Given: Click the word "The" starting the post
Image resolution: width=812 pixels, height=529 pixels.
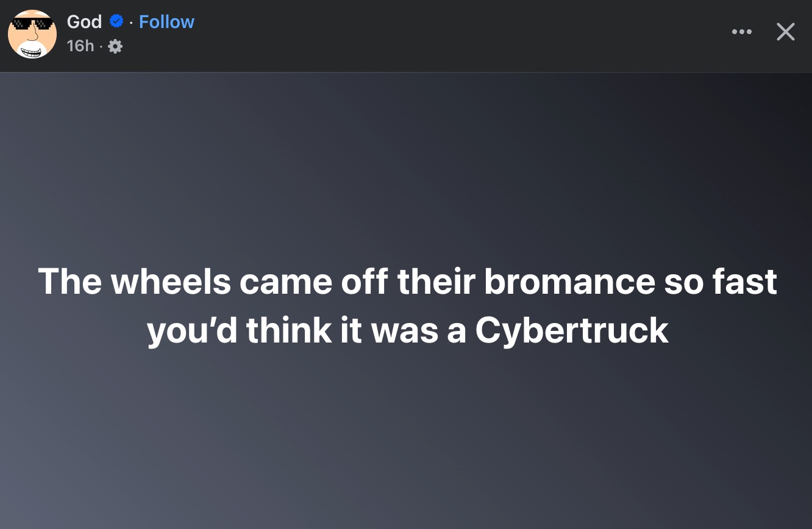Looking at the screenshot, I should (69, 282).
